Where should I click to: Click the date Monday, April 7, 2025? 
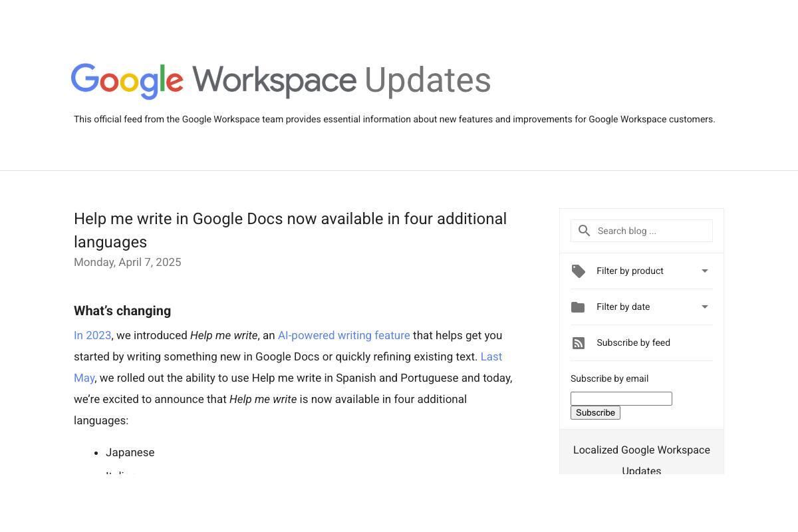(x=128, y=262)
